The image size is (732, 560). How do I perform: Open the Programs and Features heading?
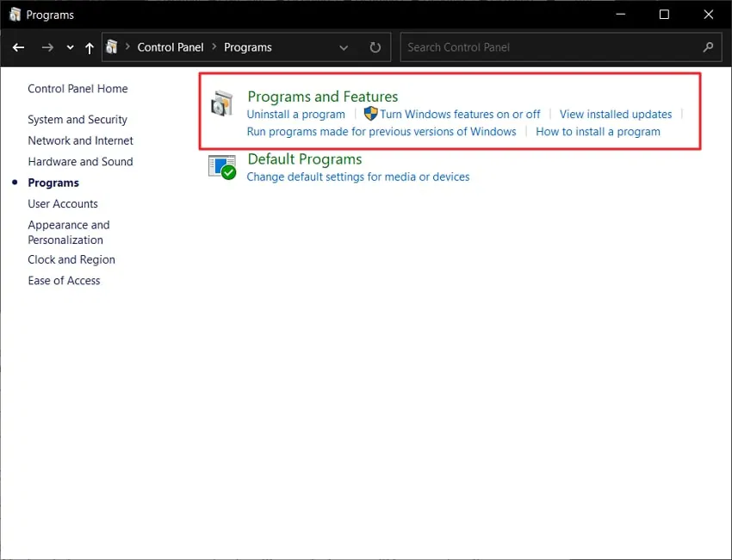(x=323, y=96)
